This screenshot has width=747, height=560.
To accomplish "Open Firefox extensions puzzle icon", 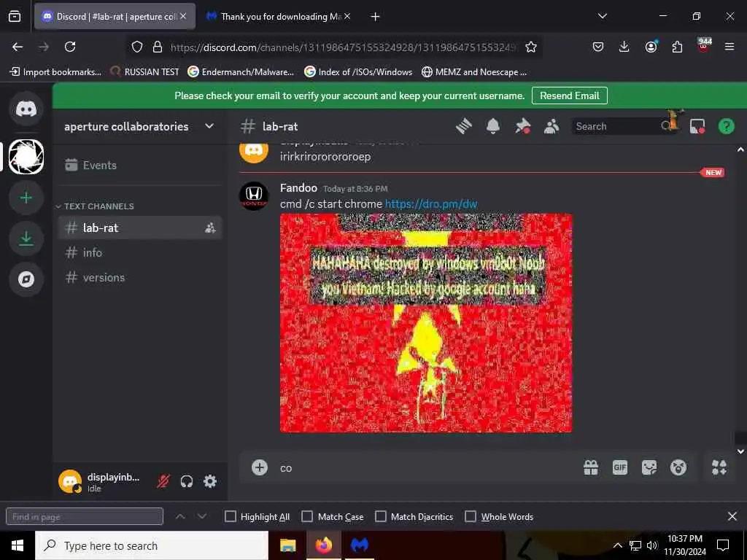I will pos(677,47).
